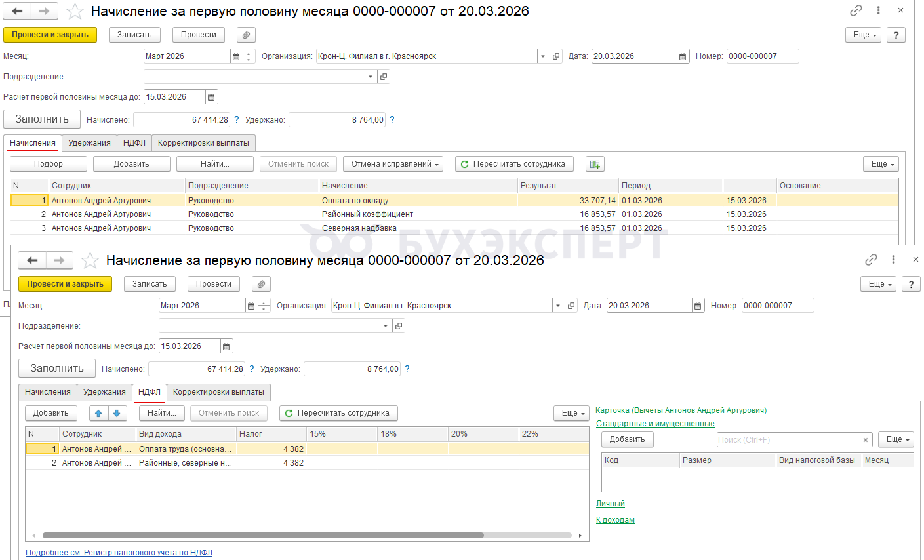Open К доходам link
The height and width of the screenshot is (560, 924).
[x=615, y=520]
